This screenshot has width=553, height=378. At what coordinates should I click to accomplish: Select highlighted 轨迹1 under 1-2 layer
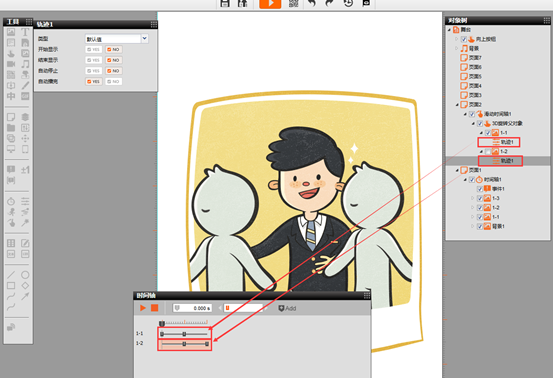click(507, 161)
